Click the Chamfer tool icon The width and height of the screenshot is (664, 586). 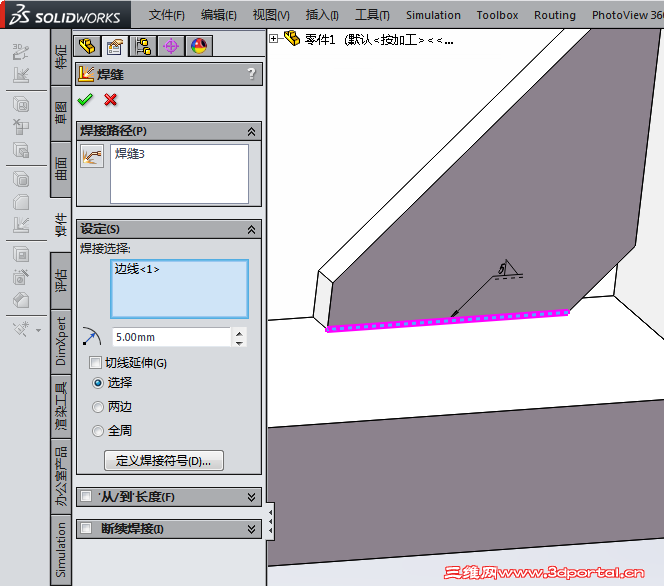[21, 300]
